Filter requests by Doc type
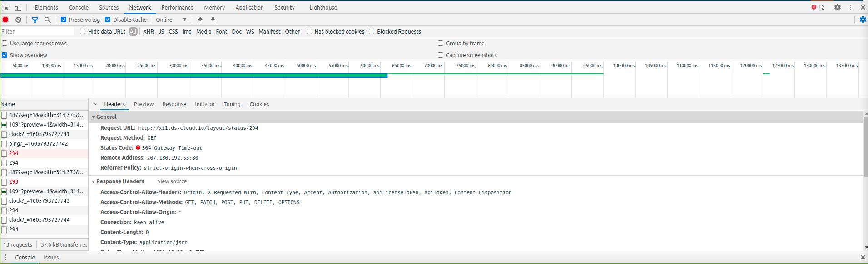Viewport: 868px width, 264px height. tap(237, 31)
